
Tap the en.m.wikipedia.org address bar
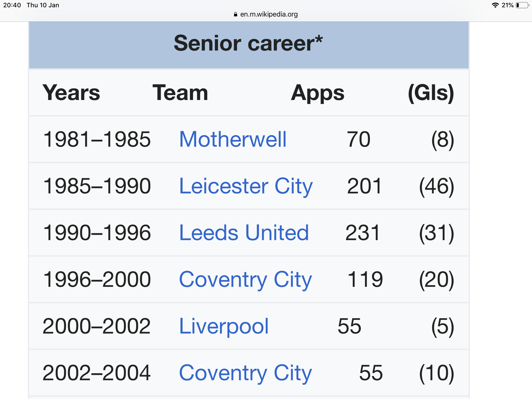(x=266, y=14)
